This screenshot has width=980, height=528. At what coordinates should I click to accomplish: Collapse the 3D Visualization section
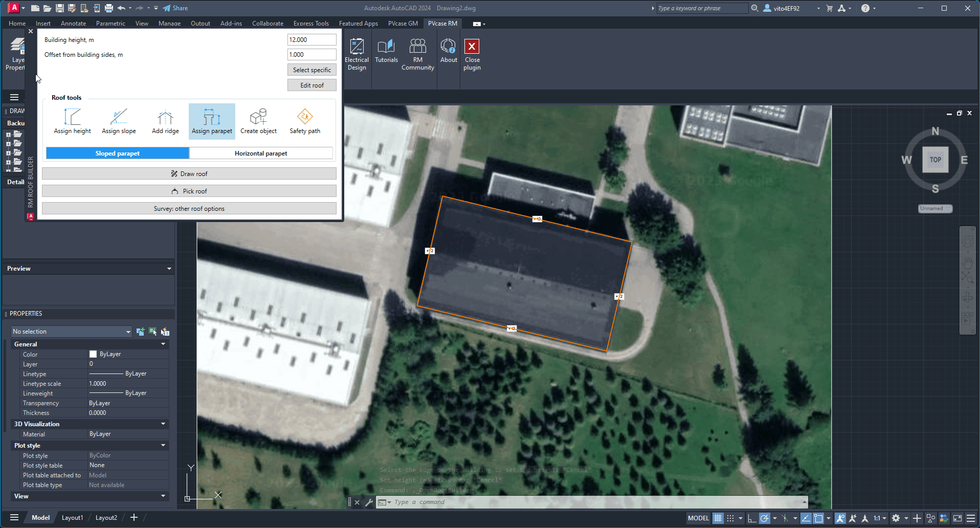(x=163, y=424)
